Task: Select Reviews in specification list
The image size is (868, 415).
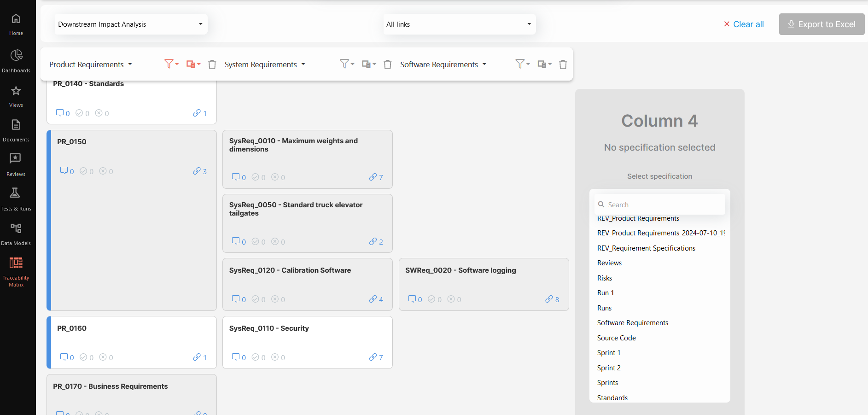Action: [609, 263]
